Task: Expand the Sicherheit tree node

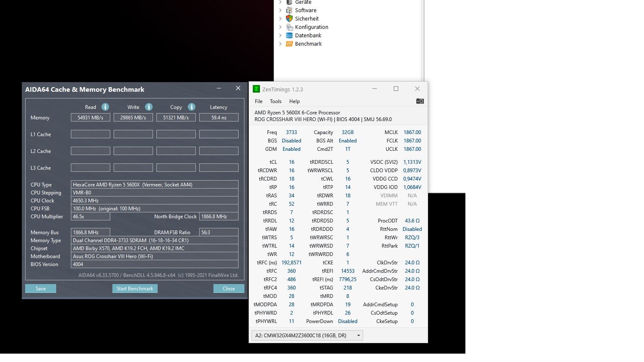Action: pyautogui.click(x=280, y=18)
